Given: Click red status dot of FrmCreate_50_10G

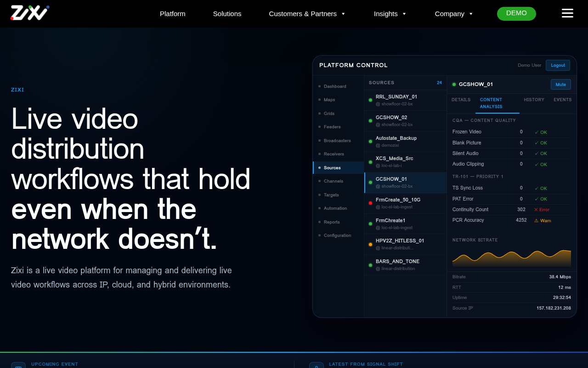Looking at the screenshot, I should pyautogui.click(x=370, y=203).
